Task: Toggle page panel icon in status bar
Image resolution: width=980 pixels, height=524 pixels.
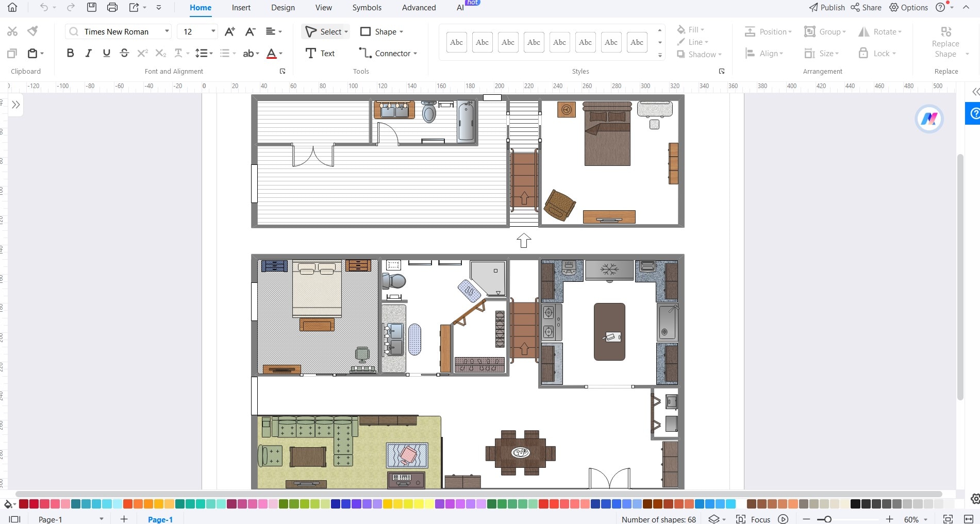Action: pyautogui.click(x=15, y=519)
